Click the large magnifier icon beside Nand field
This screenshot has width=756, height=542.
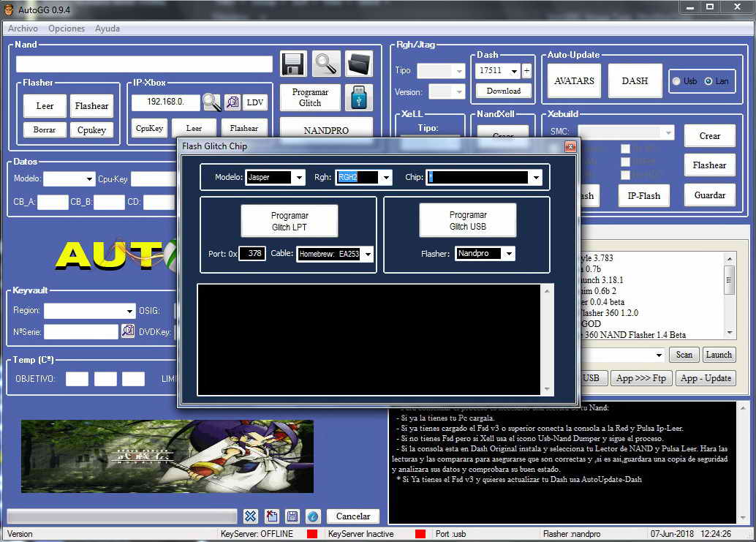[x=326, y=64]
